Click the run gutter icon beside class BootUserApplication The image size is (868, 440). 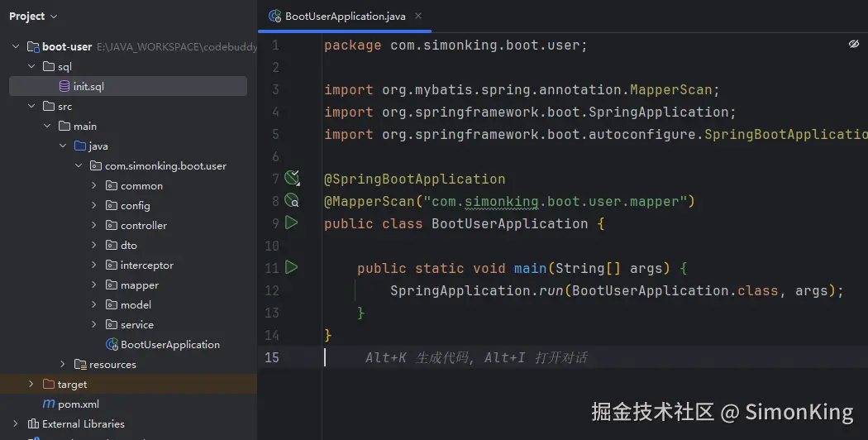point(291,222)
